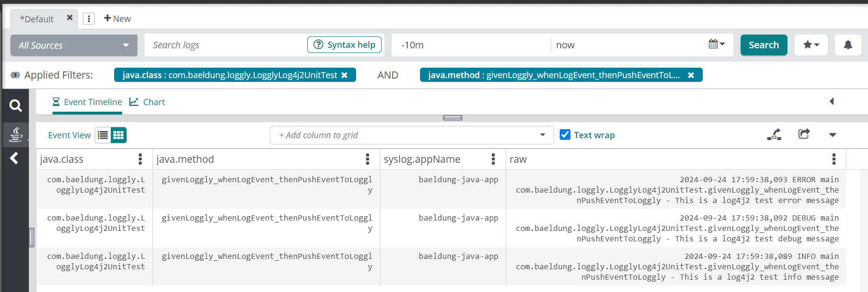Switch to grid event view

118,135
